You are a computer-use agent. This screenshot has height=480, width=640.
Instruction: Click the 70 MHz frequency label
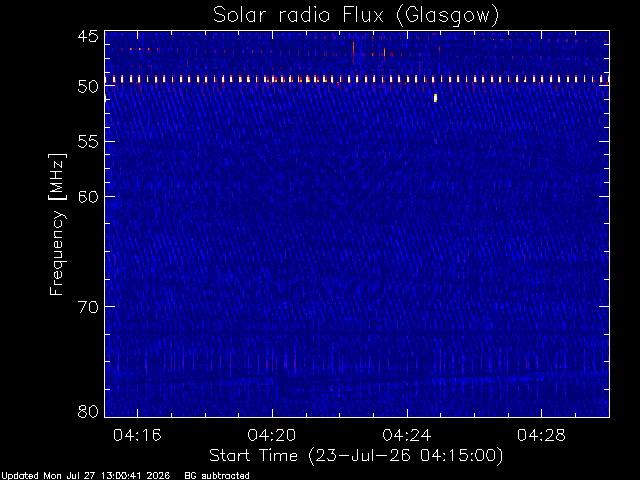click(x=88, y=307)
